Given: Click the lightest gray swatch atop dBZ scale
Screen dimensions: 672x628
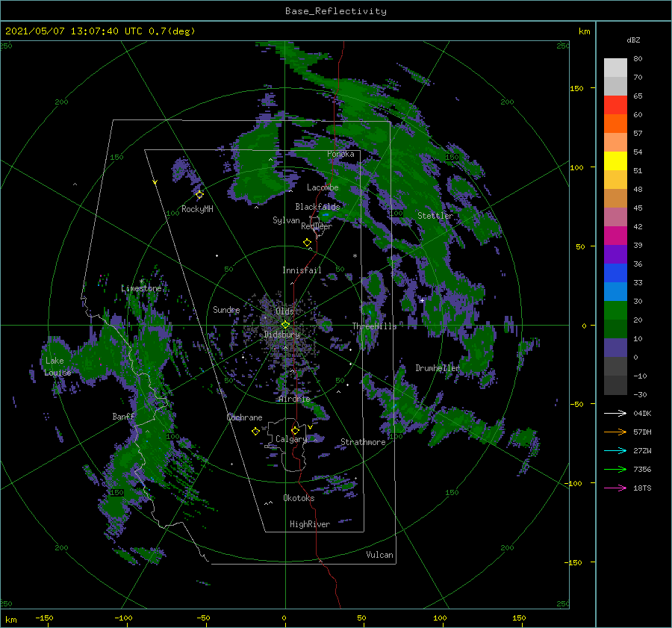Looking at the screenshot, I should (615, 68).
